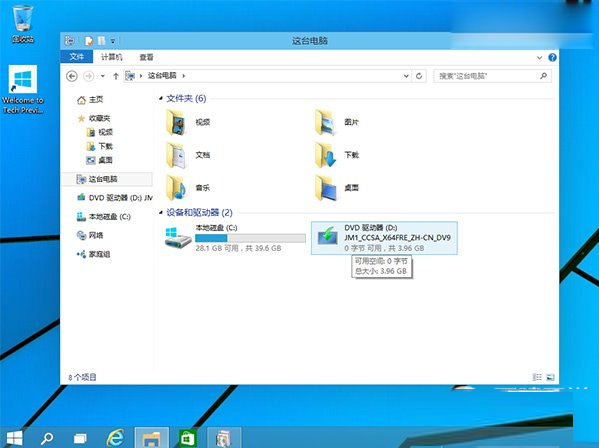Click the C: drive capacity bar
Viewport: 599px width, 448px height.
pyautogui.click(x=250, y=238)
